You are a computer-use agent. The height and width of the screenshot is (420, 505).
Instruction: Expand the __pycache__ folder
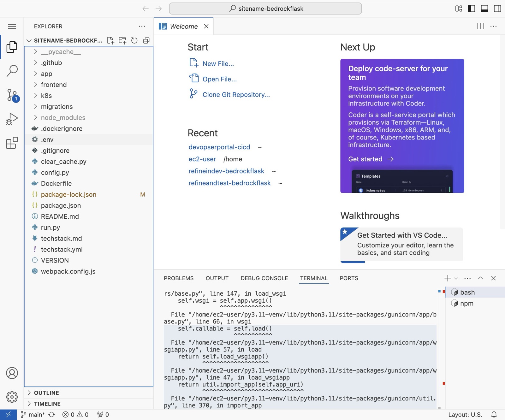[x=88, y=52]
